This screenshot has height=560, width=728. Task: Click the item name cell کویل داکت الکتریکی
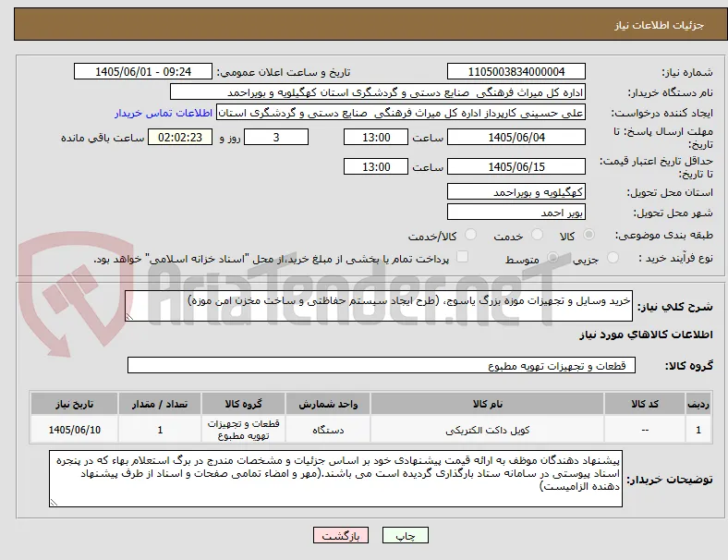(x=487, y=430)
